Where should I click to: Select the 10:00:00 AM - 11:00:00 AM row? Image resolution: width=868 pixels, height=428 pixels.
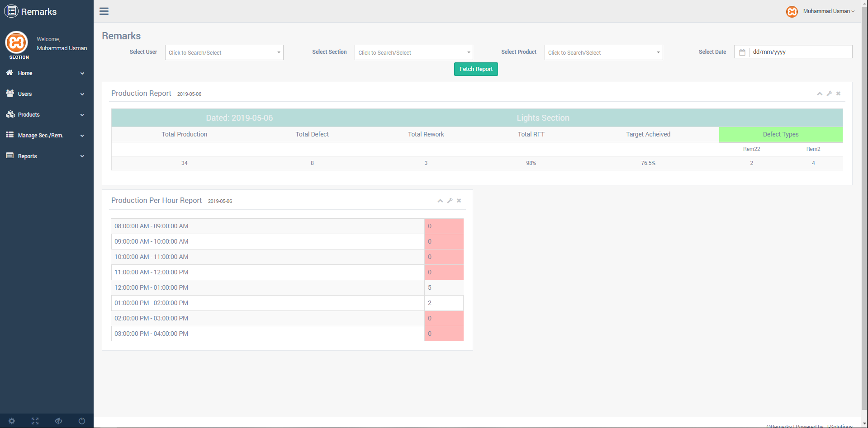pos(287,257)
